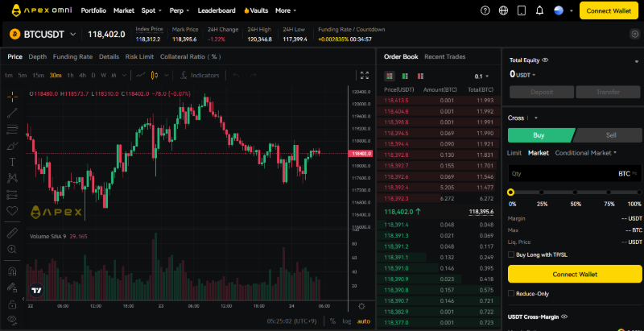Hide all drawings with the eye icon
This screenshot has width=644, height=331.
click(x=12, y=320)
